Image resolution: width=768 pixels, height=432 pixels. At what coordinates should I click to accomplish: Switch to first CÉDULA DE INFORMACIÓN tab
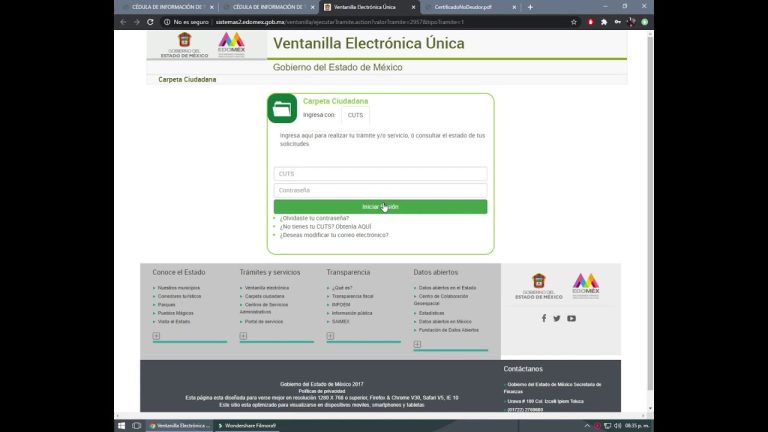pos(167,7)
